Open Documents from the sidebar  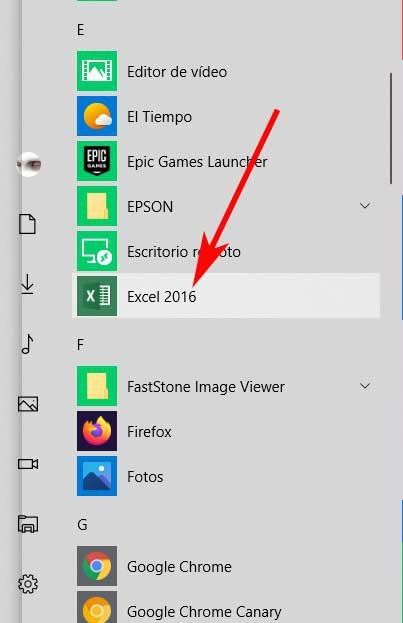tap(27, 224)
